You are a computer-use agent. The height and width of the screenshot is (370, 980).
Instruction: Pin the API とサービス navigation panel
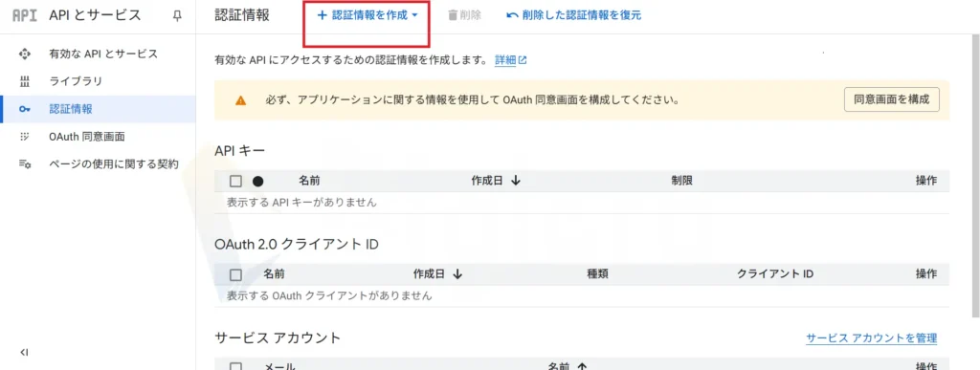pyautogui.click(x=177, y=16)
